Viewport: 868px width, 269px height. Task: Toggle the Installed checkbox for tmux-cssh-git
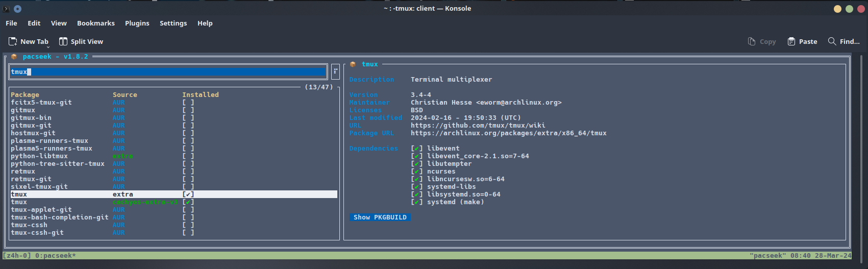(x=188, y=233)
